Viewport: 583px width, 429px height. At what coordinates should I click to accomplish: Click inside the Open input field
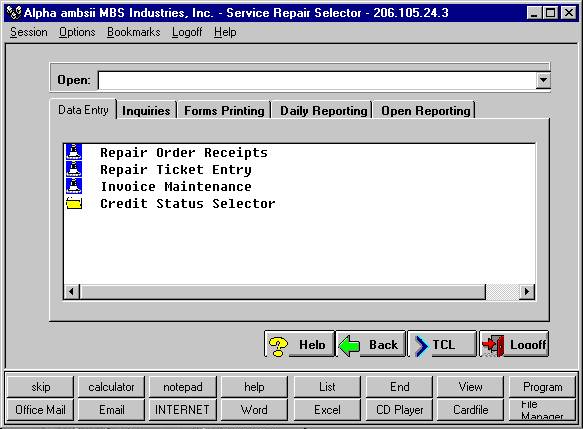tap(317, 80)
